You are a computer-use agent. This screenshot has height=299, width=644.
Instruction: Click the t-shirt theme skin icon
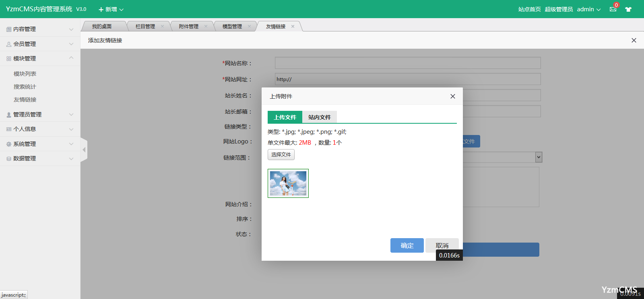pos(628,9)
